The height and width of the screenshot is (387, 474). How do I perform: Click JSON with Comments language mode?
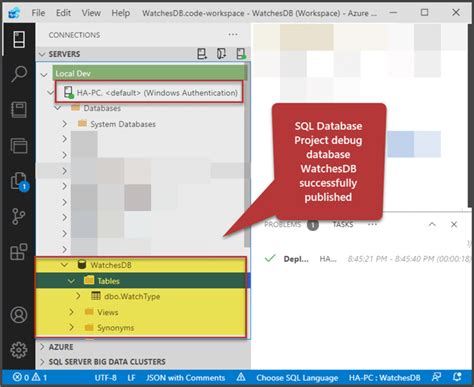click(186, 378)
